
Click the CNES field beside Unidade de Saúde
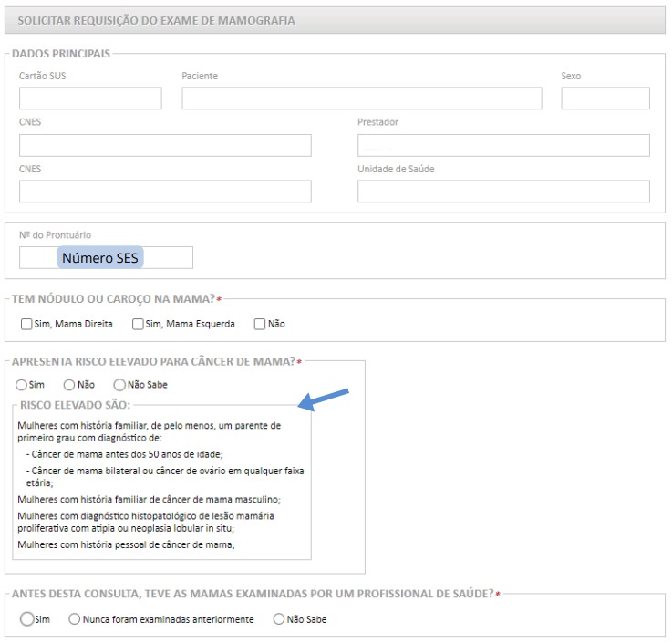tap(165, 192)
